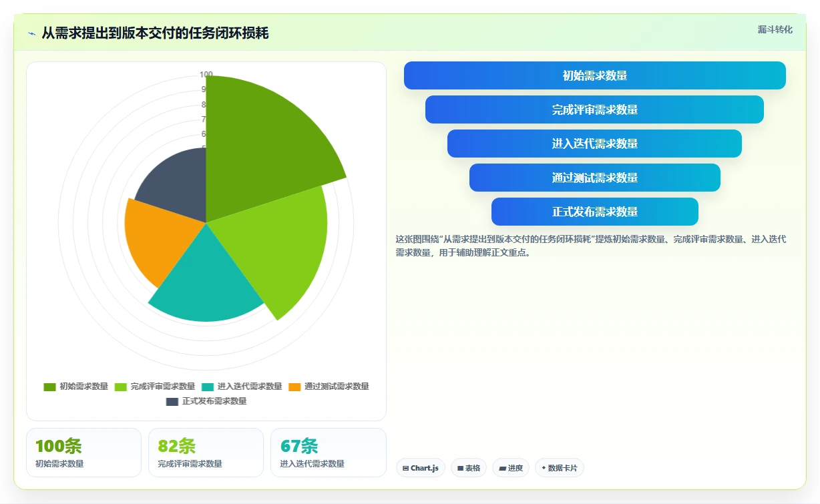Select the 完成评审需求数量 funnel bar
The image size is (820, 504).
point(594,109)
